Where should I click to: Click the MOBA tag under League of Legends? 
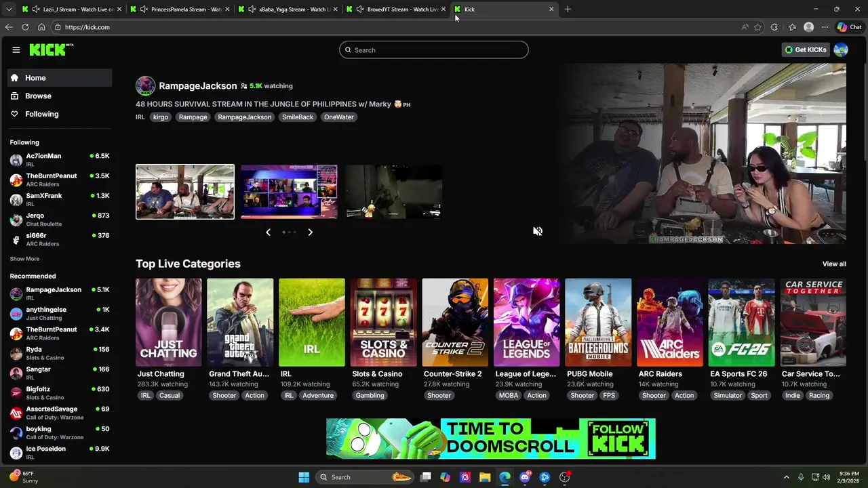coord(509,396)
